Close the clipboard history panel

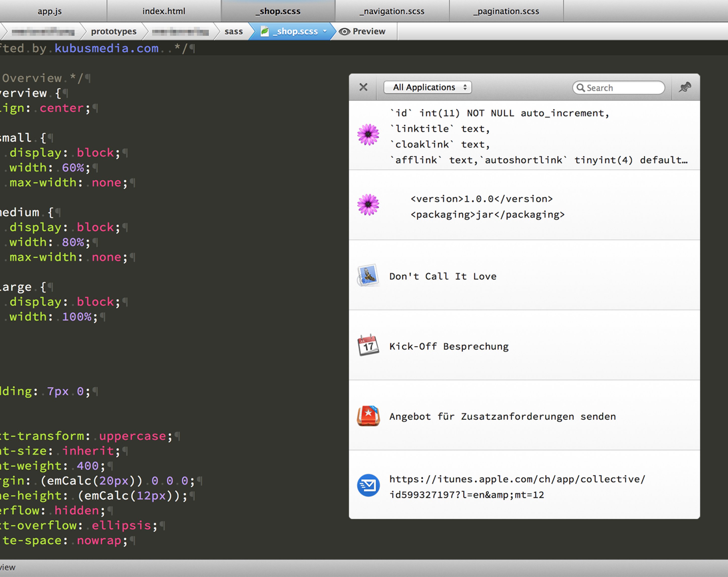pyautogui.click(x=363, y=87)
